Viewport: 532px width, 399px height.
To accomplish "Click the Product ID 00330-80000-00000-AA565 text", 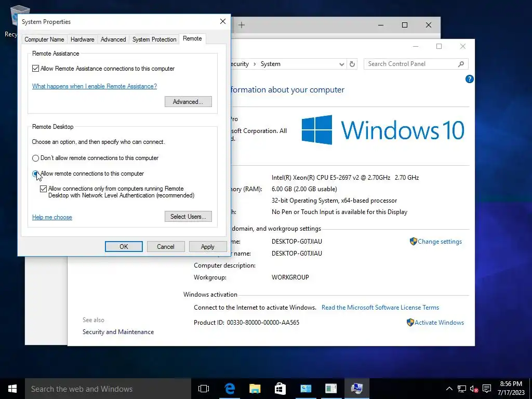I will click(x=246, y=323).
